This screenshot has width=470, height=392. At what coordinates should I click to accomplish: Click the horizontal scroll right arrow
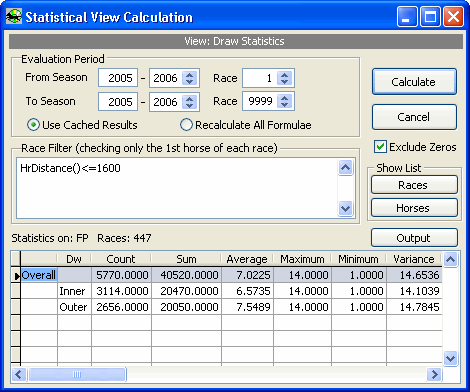pos(434,374)
